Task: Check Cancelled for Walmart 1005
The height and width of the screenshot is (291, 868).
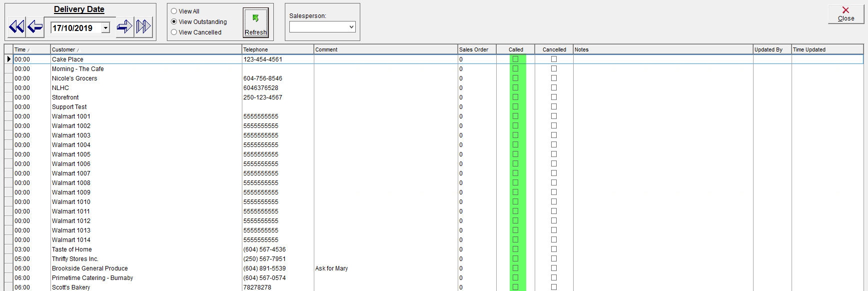Action: (554, 154)
